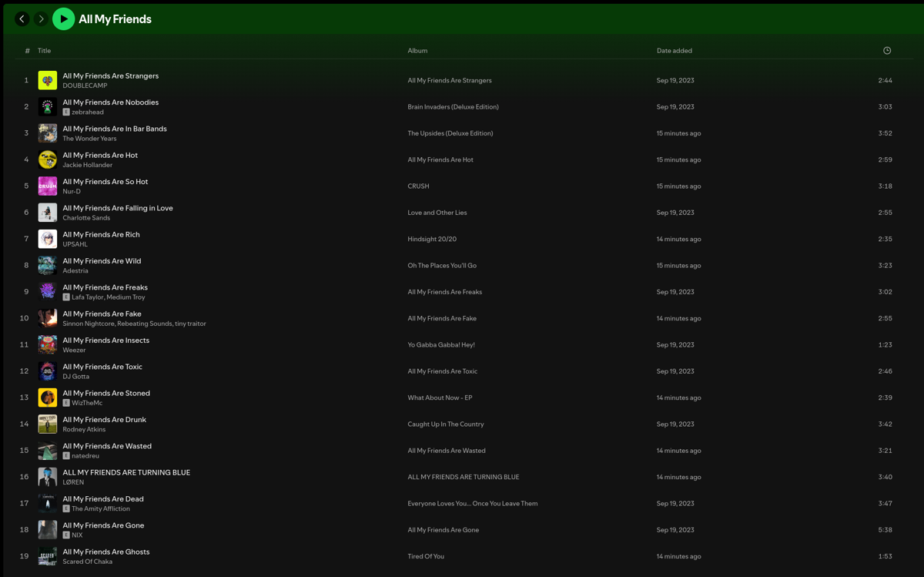Click the 1:23 duration of Weezer track

885,345
